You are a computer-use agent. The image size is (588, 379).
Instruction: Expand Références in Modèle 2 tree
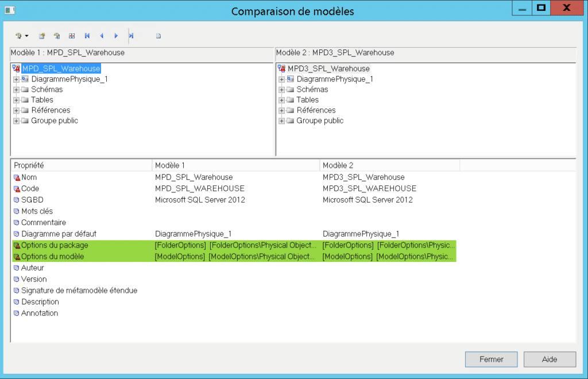281,111
